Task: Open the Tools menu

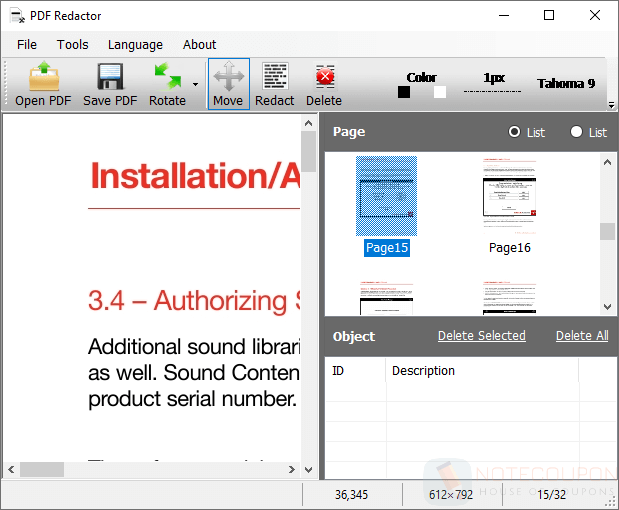Action: coord(73,45)
